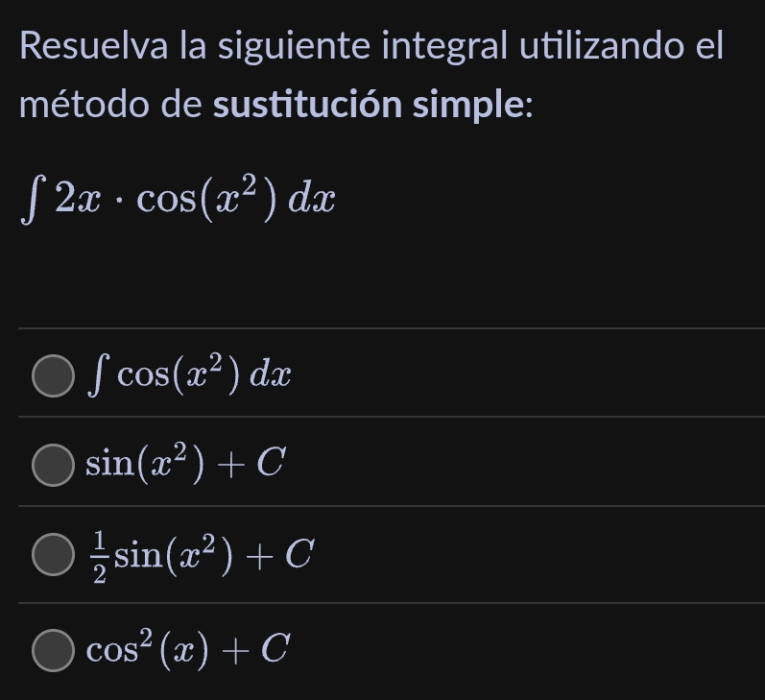The width and height of the screenshot is (765, 700).
Task: Pick the ½ sin(x²) + C radio button
Action: pos(52,554)
